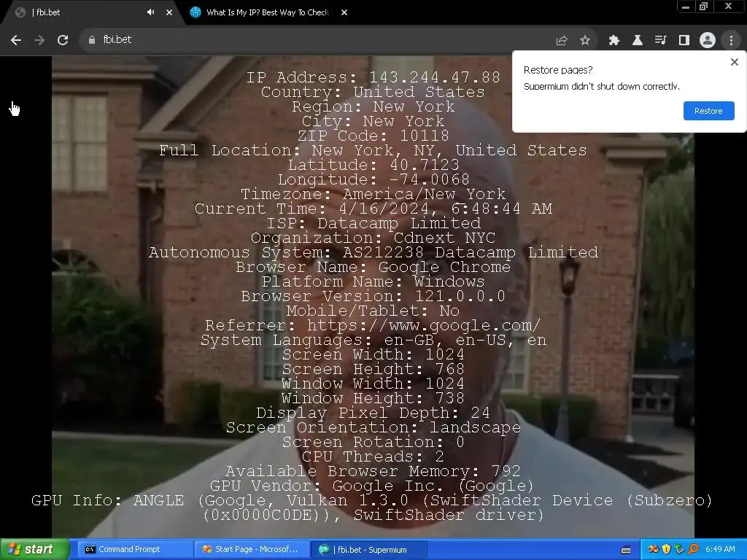The image size is (747, 560).
Task: Open the media controls music-list icon
Action: [x=661, y=41]
